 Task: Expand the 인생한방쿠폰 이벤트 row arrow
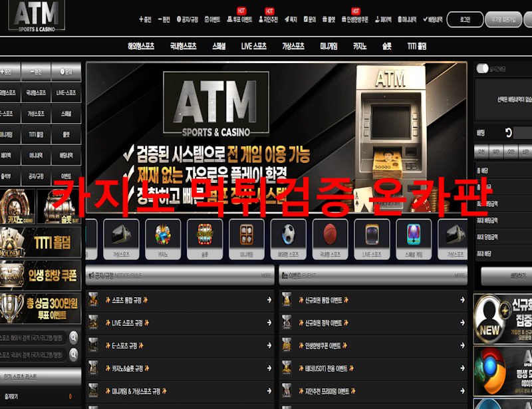462,345
